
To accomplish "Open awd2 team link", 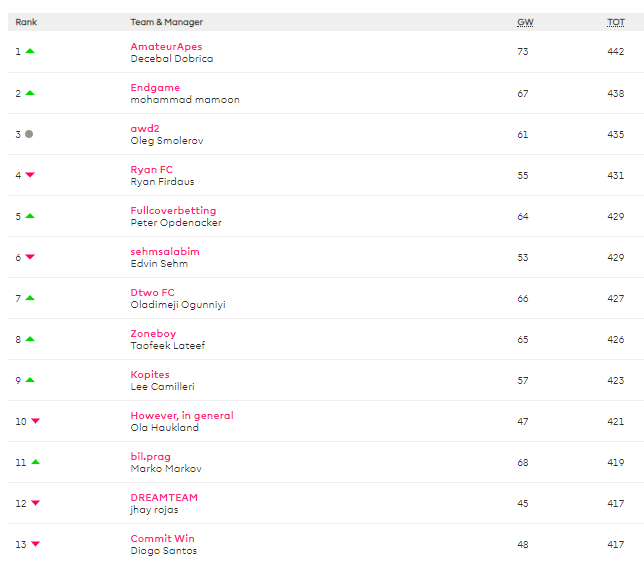I will tap(145, 128).
